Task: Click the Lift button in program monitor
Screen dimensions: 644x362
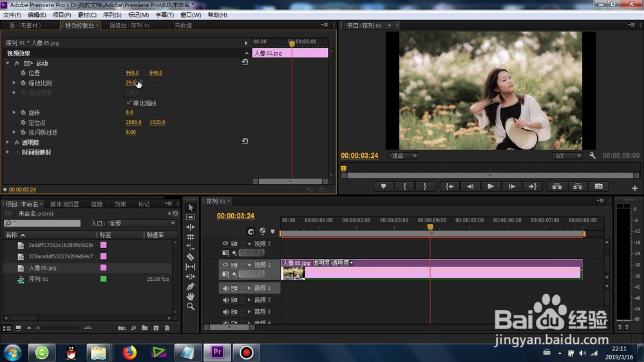Action: 557,187
